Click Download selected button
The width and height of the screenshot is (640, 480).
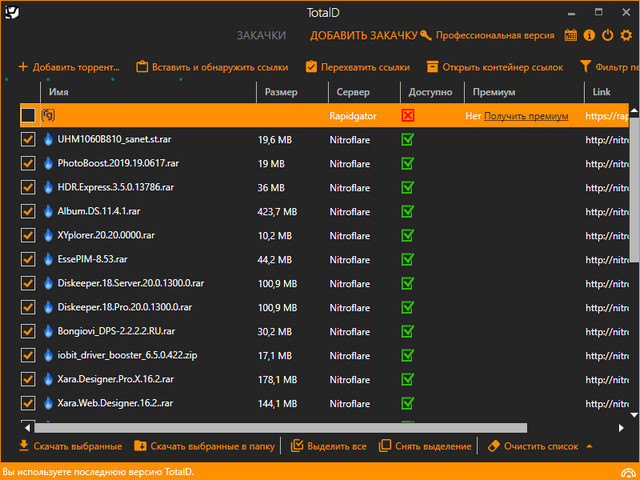pos(71,446)
